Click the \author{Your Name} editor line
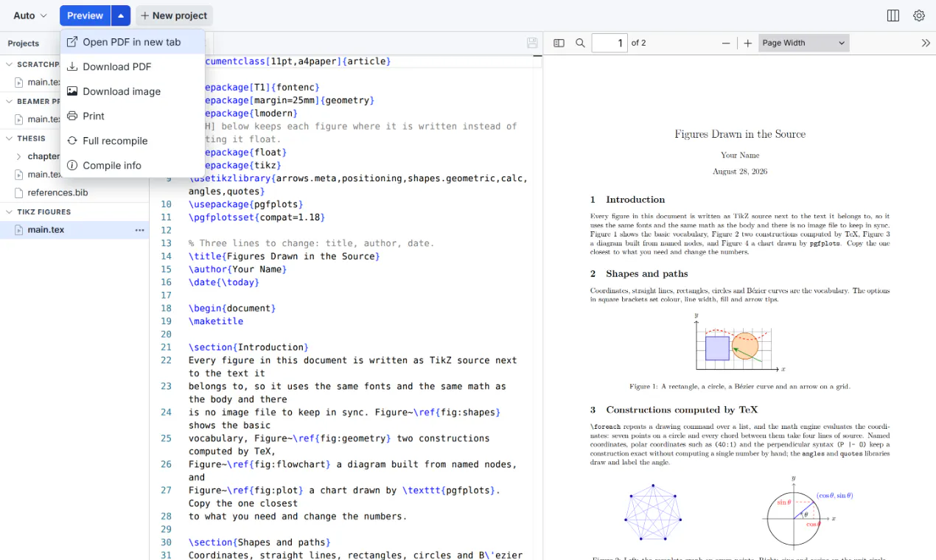 (x=237, y=269)
